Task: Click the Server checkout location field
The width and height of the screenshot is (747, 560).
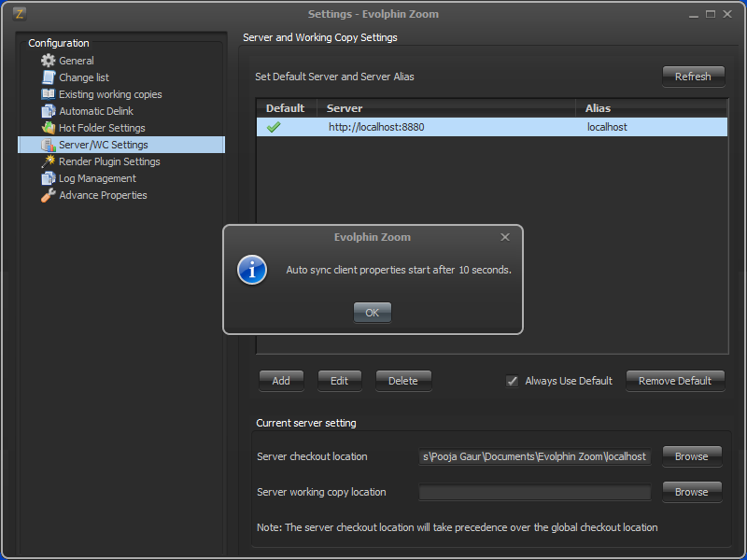Action: (x=534, y=456)
